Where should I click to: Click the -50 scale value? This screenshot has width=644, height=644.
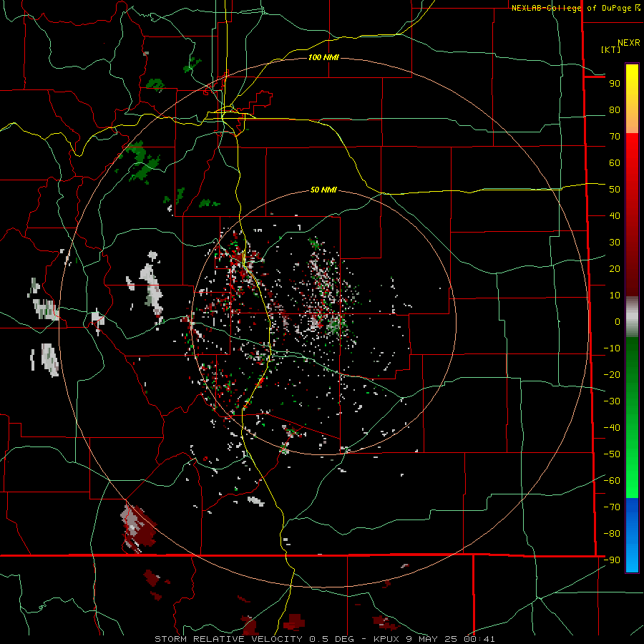coord(612,454)
